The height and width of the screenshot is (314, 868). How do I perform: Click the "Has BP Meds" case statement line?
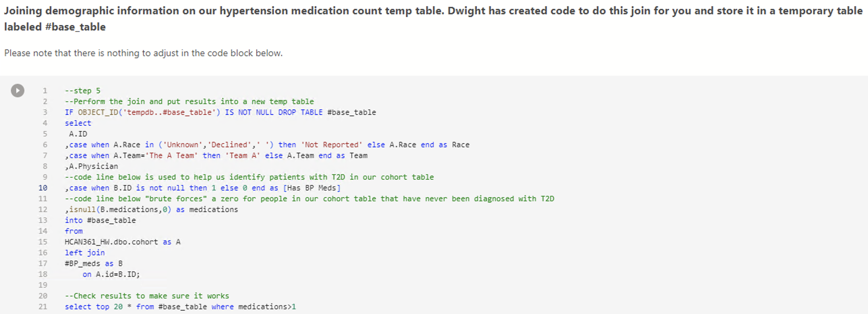pyautogui.click(x=202, y=188)
